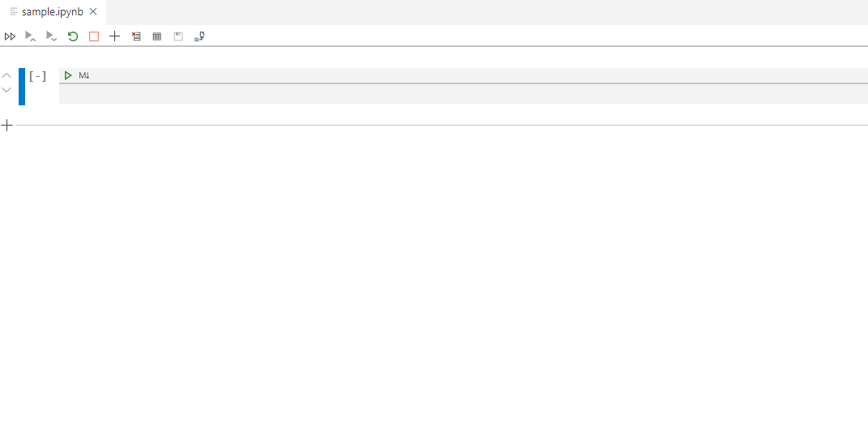Screen dimensions: 868x448
Task: Move the cell down with the chevron
Action: [x=6, y=90]
